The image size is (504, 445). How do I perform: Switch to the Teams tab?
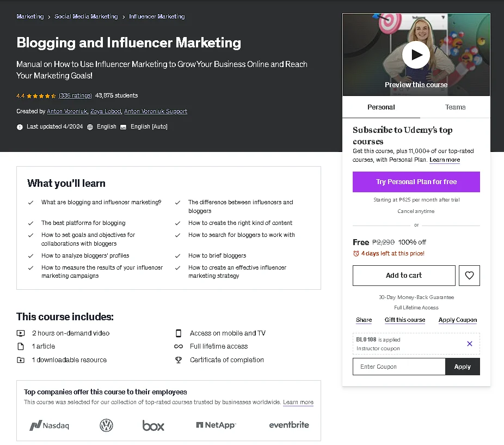[455, 107]
